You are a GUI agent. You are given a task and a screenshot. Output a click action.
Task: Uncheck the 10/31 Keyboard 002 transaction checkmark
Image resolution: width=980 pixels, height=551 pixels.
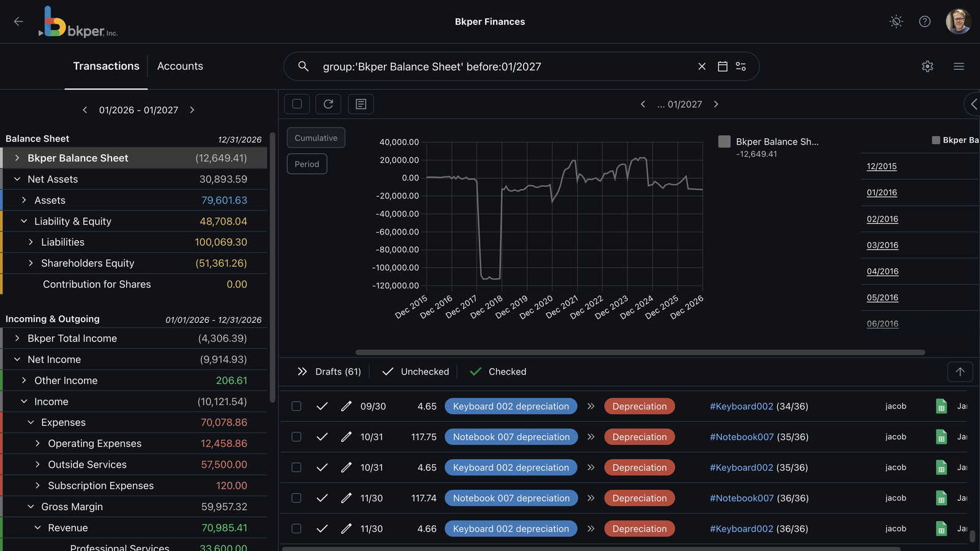(322, 467)
